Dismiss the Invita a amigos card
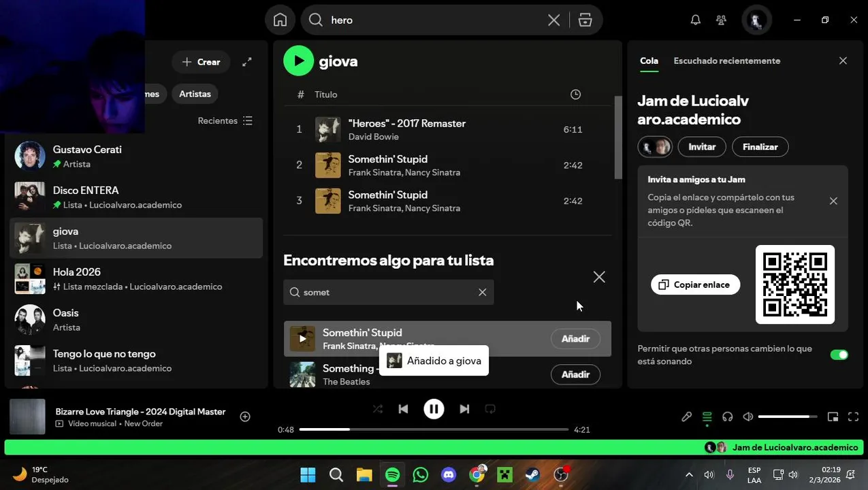Viewport: 868px width, 490px height. click(833, 201)
